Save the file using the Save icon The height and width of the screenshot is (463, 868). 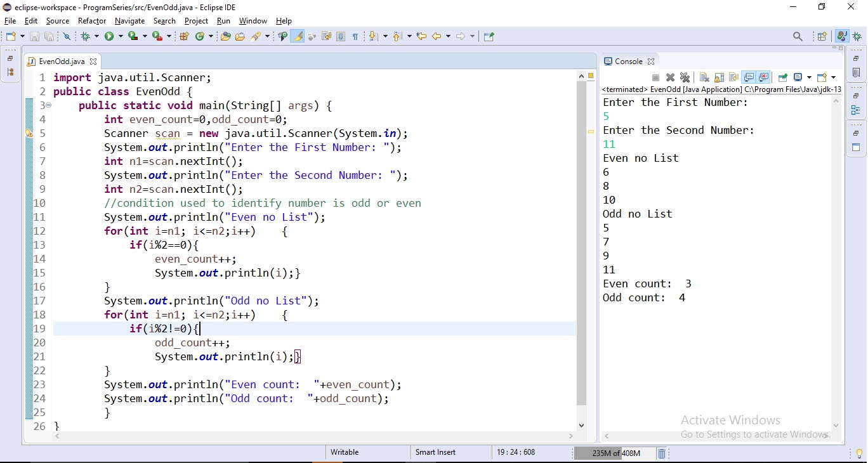tap(34, 36)
